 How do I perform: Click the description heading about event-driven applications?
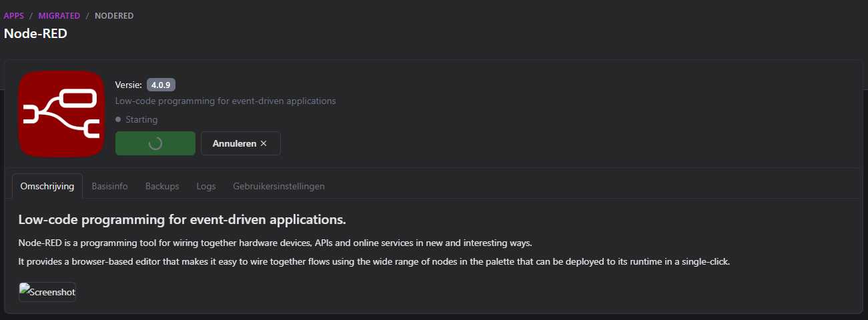pos(182,219)
